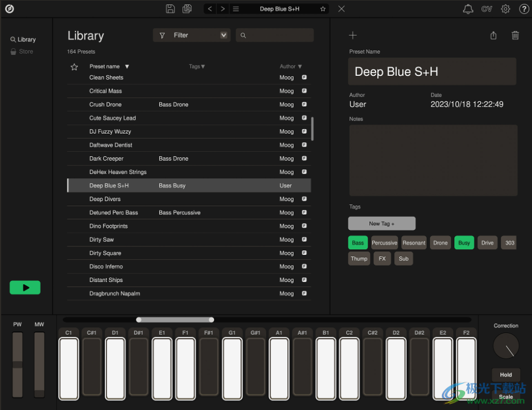The height and width of the screenshot is (410, 532).
Task: Open the Filter dropdown
Action: [x=191, y=35]
